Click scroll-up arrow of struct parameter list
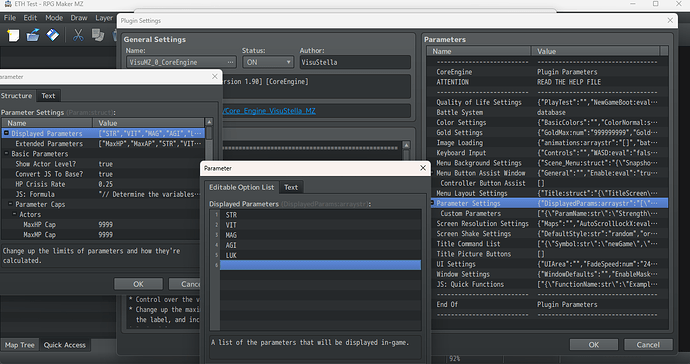This screenshot has width=690, height=364. (209, 122)
